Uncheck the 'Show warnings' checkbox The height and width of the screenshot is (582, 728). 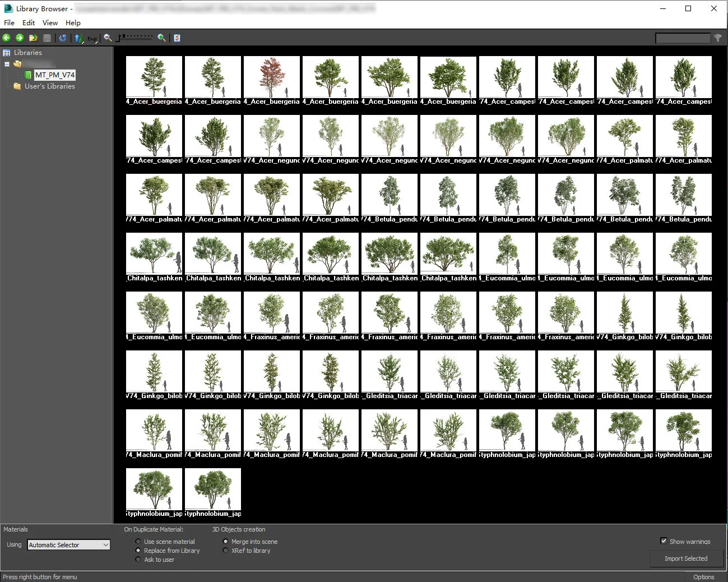tap(664, 541)
